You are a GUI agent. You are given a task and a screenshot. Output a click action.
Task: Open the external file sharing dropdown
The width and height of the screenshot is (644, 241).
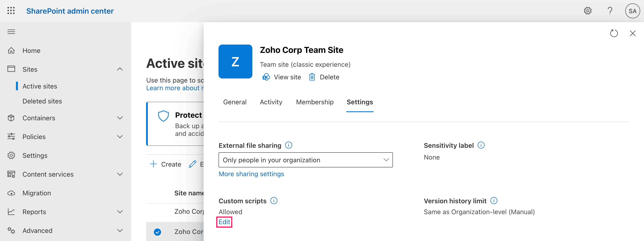pyautogui.click(x=386, y=160)
